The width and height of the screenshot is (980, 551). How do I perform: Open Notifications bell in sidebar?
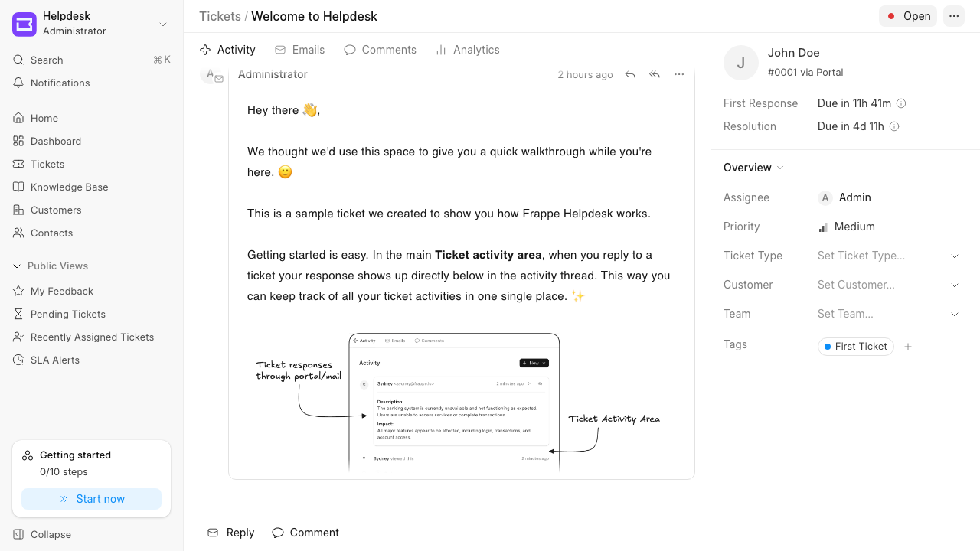[92, 83]
